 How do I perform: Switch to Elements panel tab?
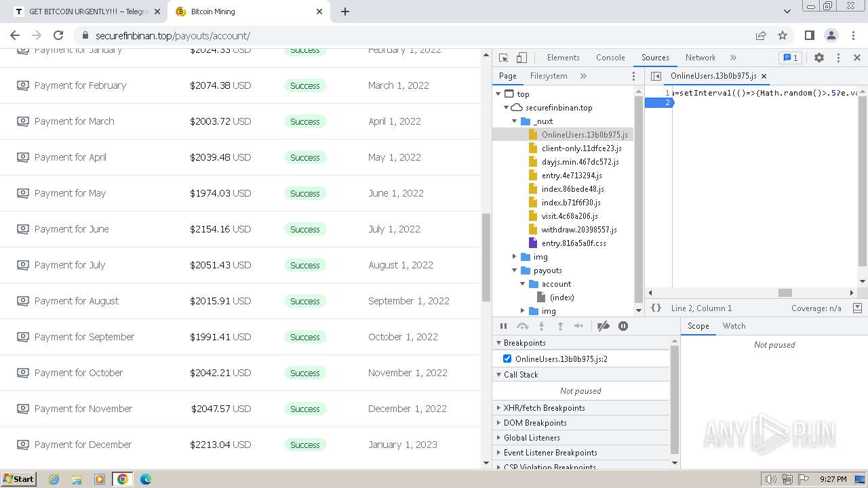point(563,58)
